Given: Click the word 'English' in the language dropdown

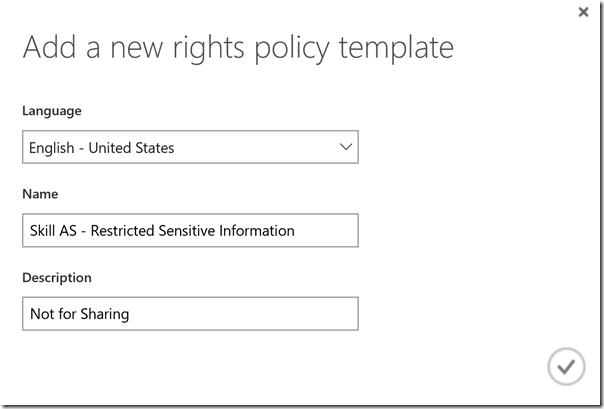Looking at the screenshot, I should (x=51, y=148).
